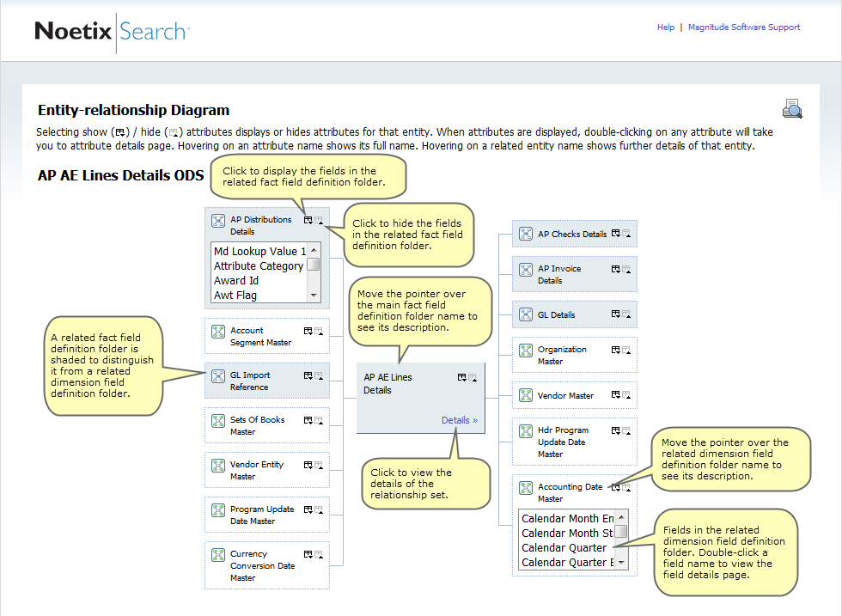Click the GL Details entity icon
Screen dimensions: 842x616
[526, 314]
